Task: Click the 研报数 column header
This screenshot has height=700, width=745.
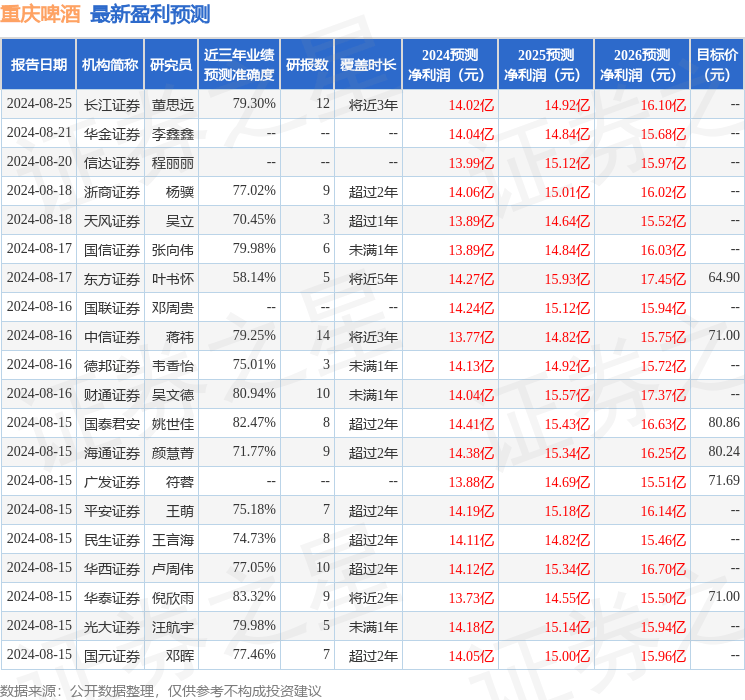Action: [x=307, y=64]
